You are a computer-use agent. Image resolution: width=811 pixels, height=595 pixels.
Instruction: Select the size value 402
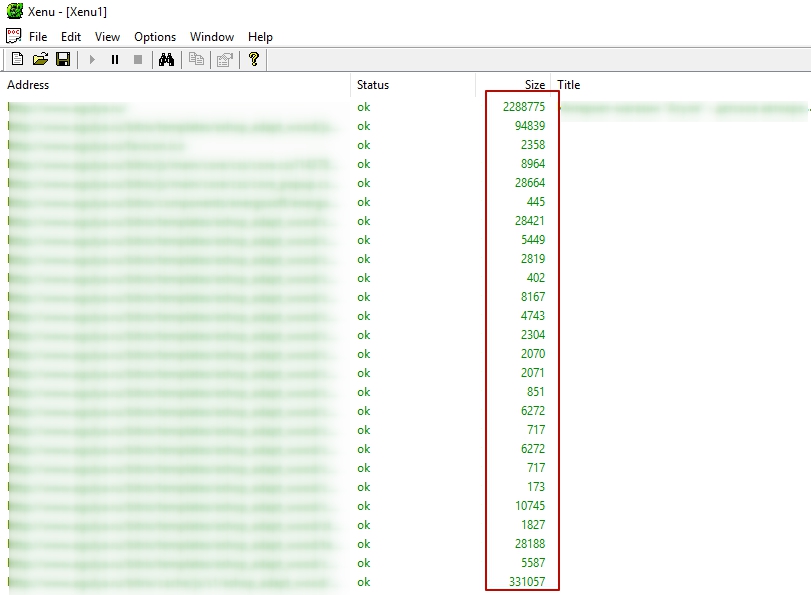tap(536, 278)
